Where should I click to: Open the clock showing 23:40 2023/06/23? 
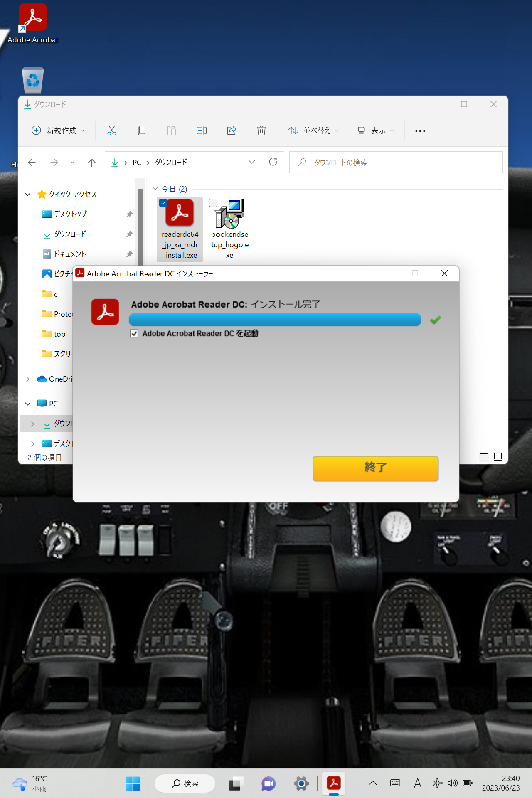tap(500, 783)
